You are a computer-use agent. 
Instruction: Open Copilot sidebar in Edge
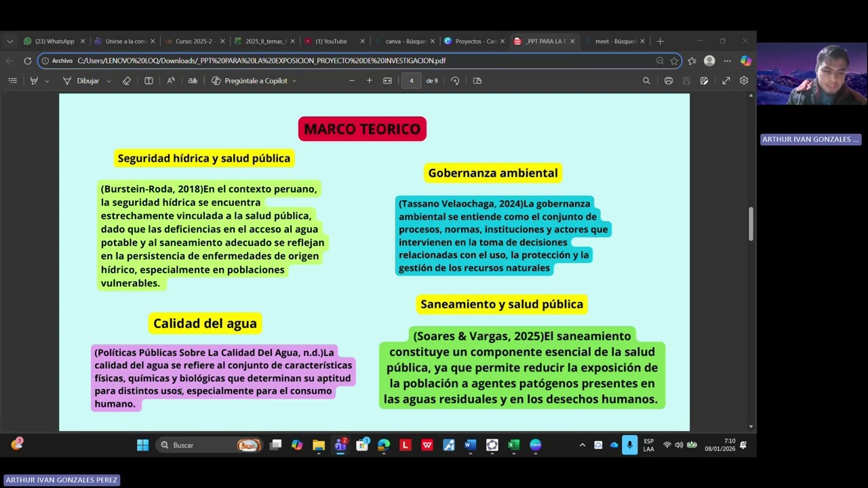click(x=745, y=61)
